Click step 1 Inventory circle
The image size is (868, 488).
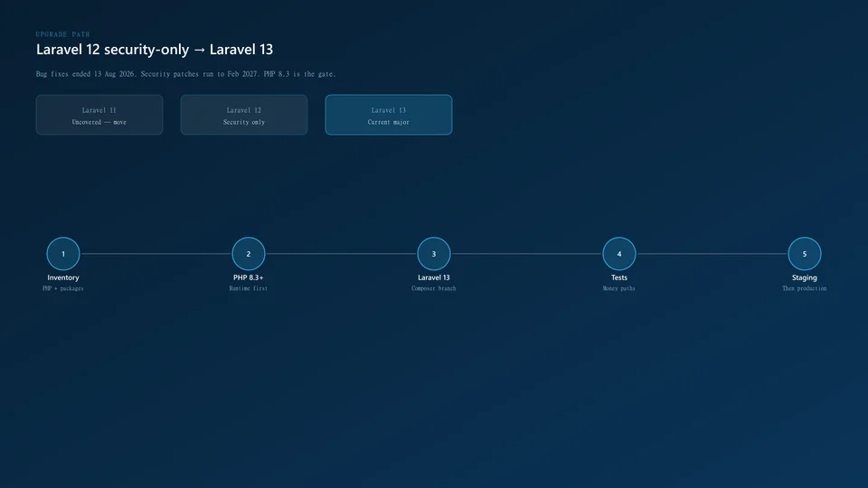[x=63, y=254]
